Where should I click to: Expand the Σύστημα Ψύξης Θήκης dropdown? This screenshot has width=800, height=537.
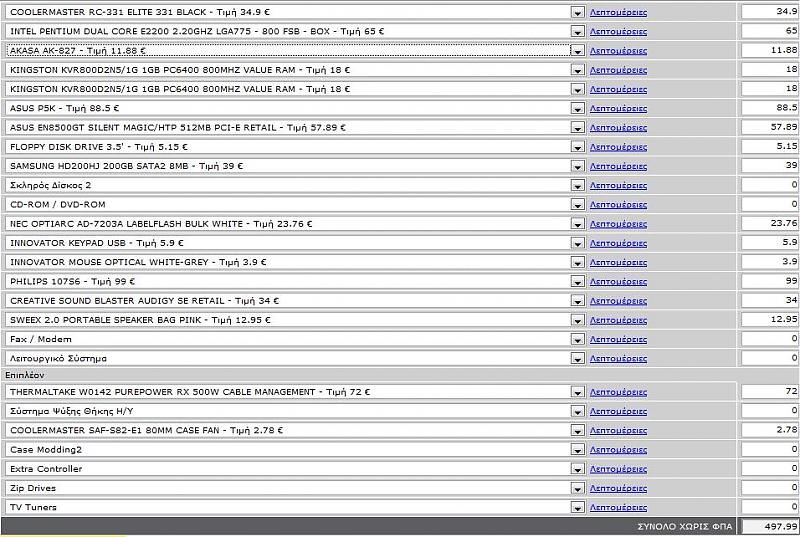pyautogui.click(x=577, y=412)
